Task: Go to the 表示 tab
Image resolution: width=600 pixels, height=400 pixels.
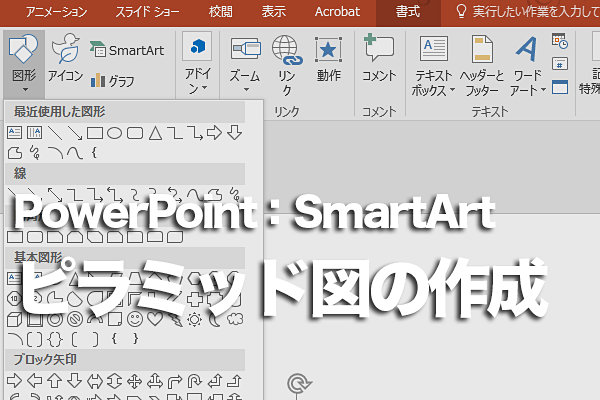Action: click(274, 12)
